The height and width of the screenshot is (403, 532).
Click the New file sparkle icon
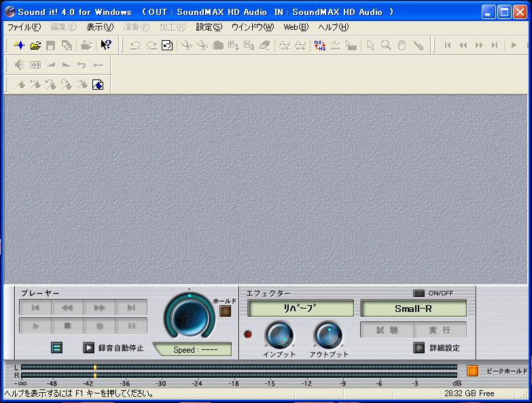pos(20,45)
